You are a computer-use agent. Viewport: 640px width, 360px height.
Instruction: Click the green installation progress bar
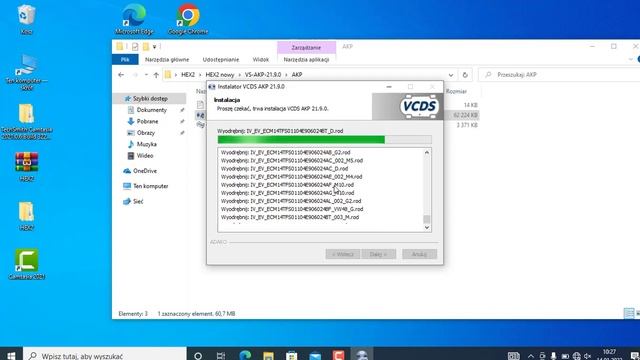coord(324,140)
